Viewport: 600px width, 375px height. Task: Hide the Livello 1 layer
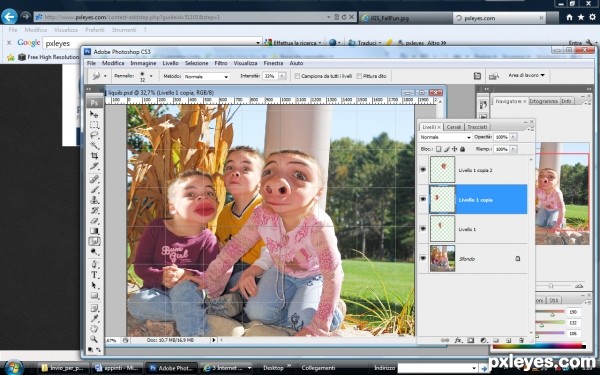click(423, 228)
